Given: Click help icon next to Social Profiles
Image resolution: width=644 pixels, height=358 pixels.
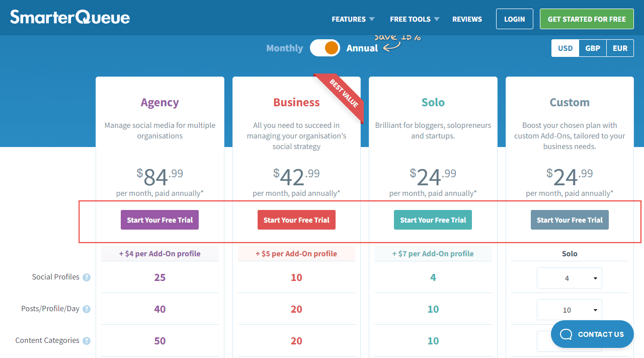Looking at the screenshot, I should [87, 277].
